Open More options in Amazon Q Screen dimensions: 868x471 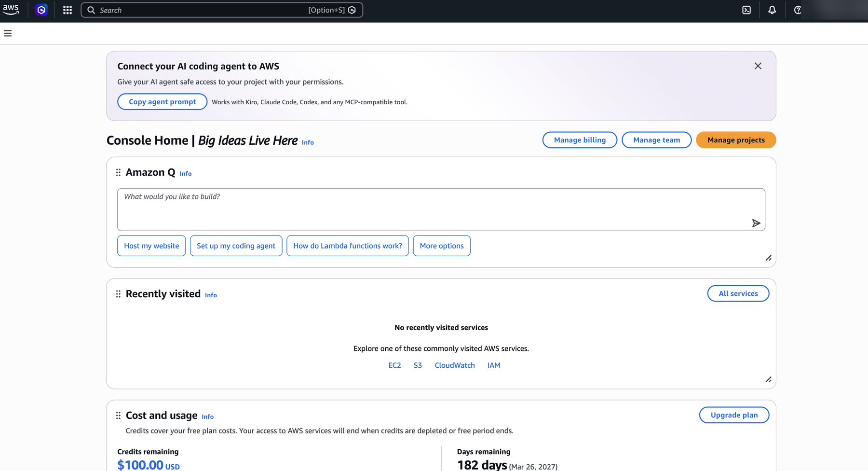click(x=442, y=246)
